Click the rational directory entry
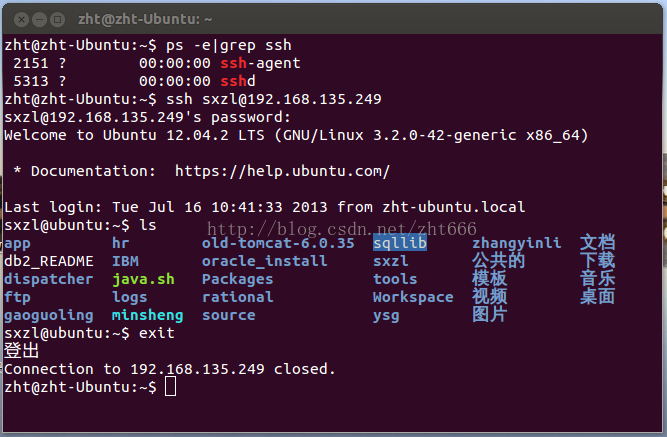This screenshot has width=667, height=437. [x=237, y=297]
